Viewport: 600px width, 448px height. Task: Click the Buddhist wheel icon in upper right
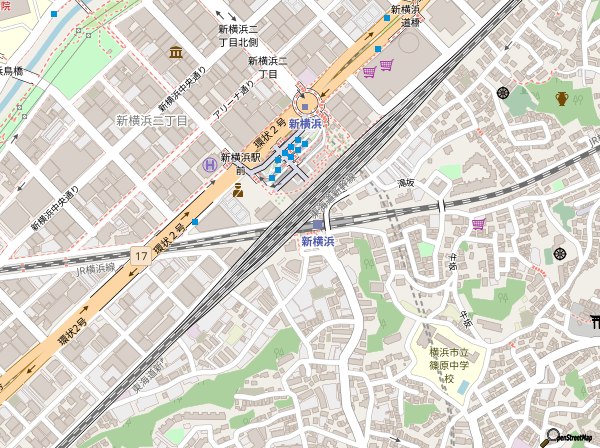(502, 94)
